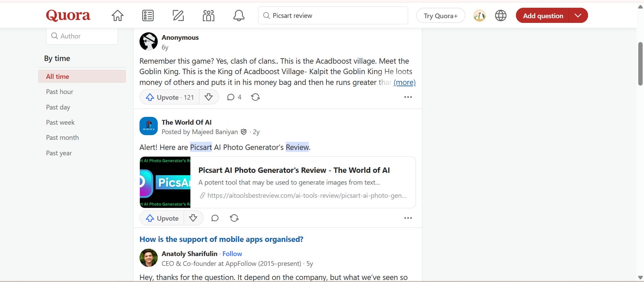The height and width of the screenshot is (282, 644).
Task: Open question about support of mobile apps organised
Action: 221,239
